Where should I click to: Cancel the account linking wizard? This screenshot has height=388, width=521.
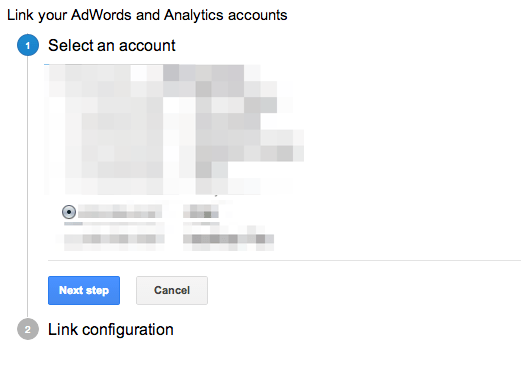[x=172, y=290]
